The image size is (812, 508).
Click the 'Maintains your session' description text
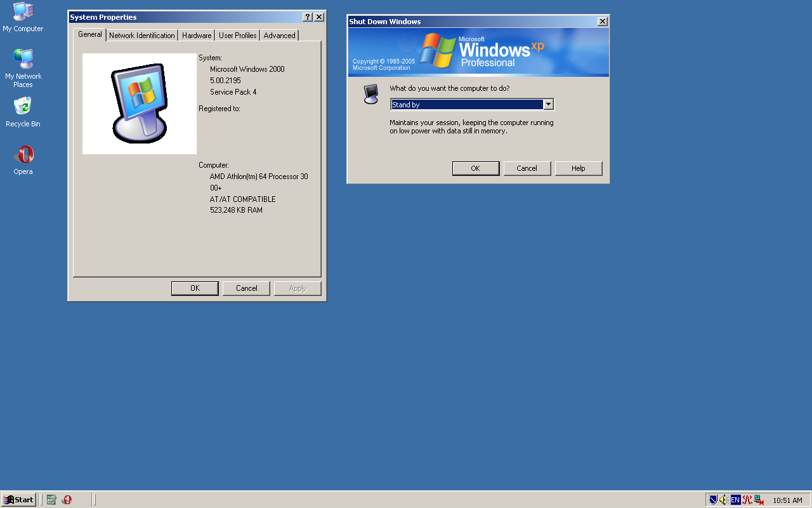pyautogui.click(x=471, y=126)
